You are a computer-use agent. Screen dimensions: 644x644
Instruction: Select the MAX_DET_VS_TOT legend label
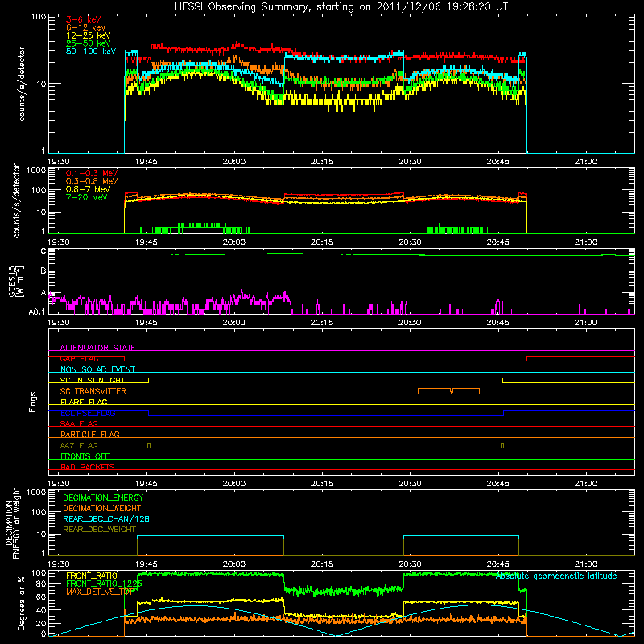point(100,592)
